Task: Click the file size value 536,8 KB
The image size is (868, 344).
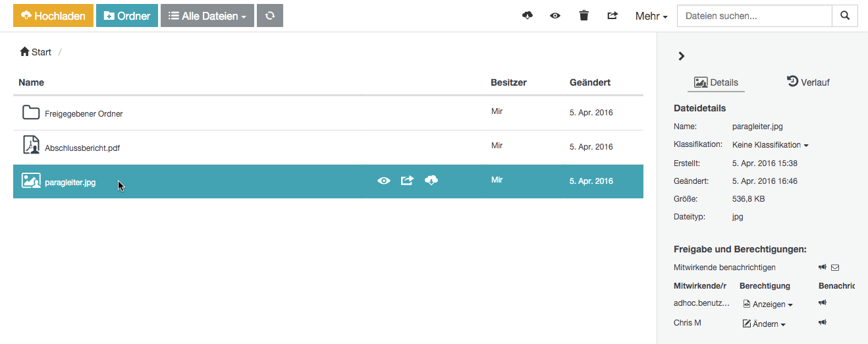Action: (749, 198)
